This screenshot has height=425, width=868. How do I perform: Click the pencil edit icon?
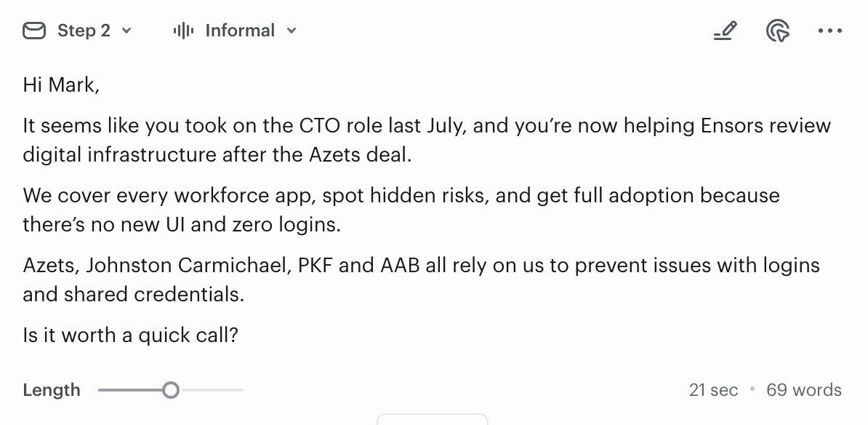(x=725, y=31)
